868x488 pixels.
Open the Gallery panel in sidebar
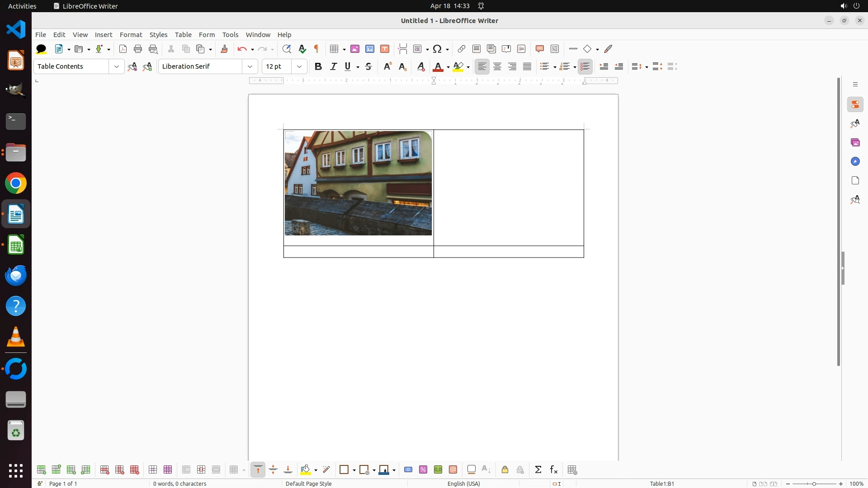click(x=855, y=143)
